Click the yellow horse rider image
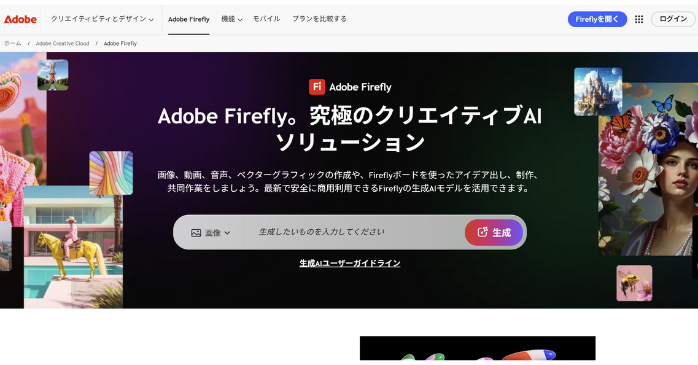This screenshot has width=698, height=365. tap(73, 247)
